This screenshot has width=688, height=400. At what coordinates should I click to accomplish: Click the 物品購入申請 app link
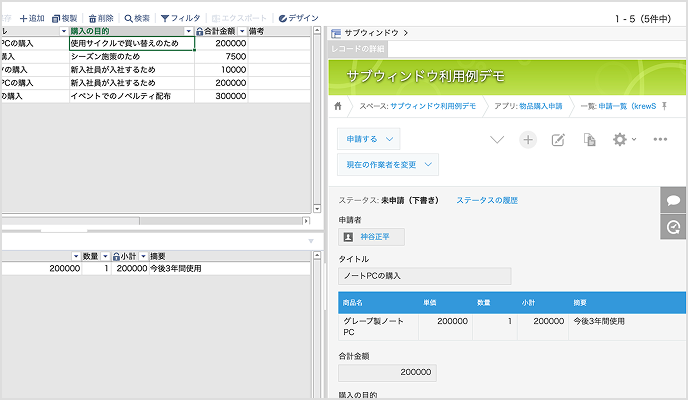541,106
